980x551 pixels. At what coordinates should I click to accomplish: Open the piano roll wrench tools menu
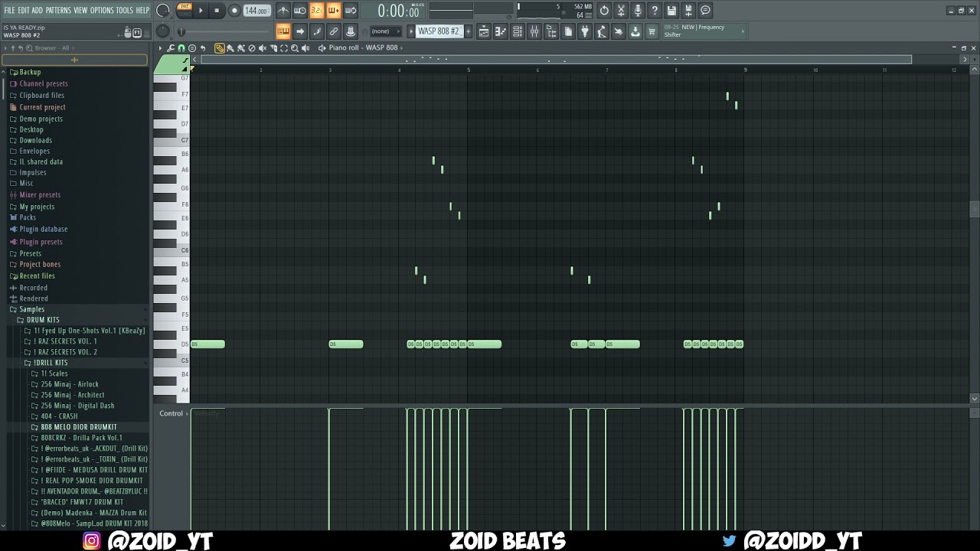pyautogui.click(x=170, y=48)
